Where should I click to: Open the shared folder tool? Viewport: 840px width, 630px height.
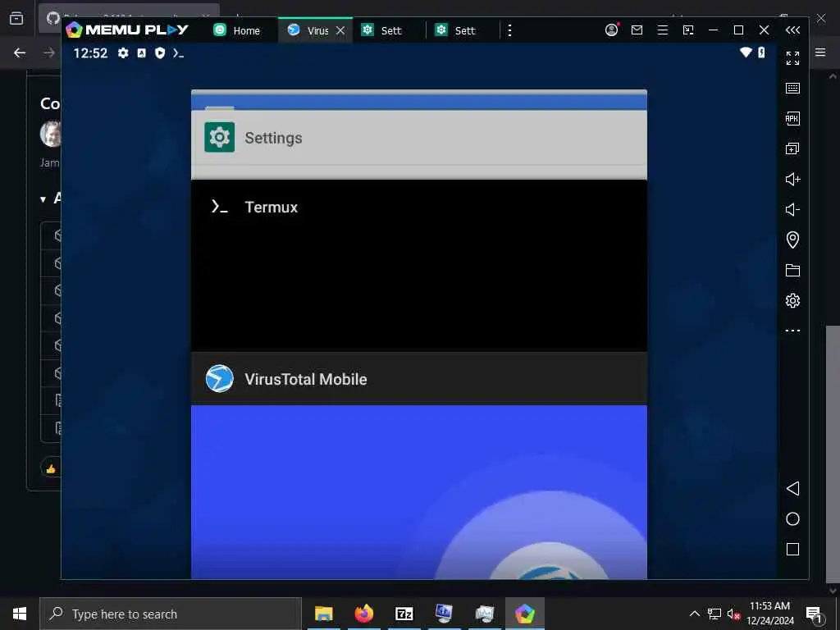coord(792,270)
